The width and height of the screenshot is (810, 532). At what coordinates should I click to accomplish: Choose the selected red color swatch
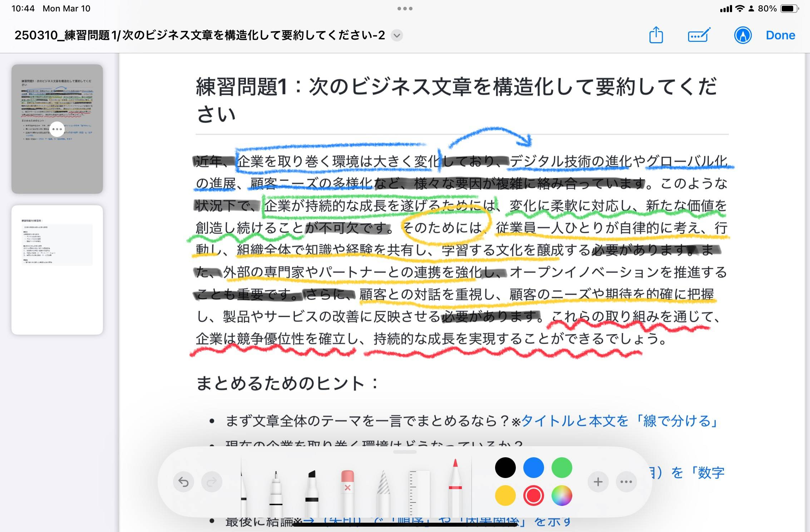[533, 496]
